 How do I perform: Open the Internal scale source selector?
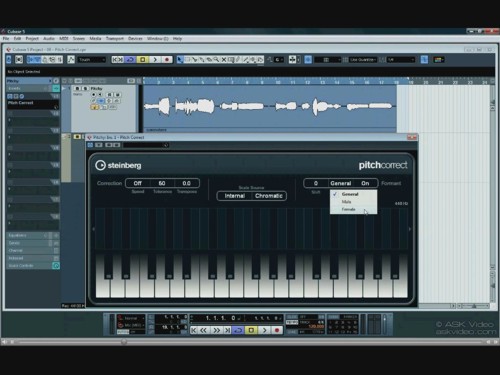(x=235, y=196)
